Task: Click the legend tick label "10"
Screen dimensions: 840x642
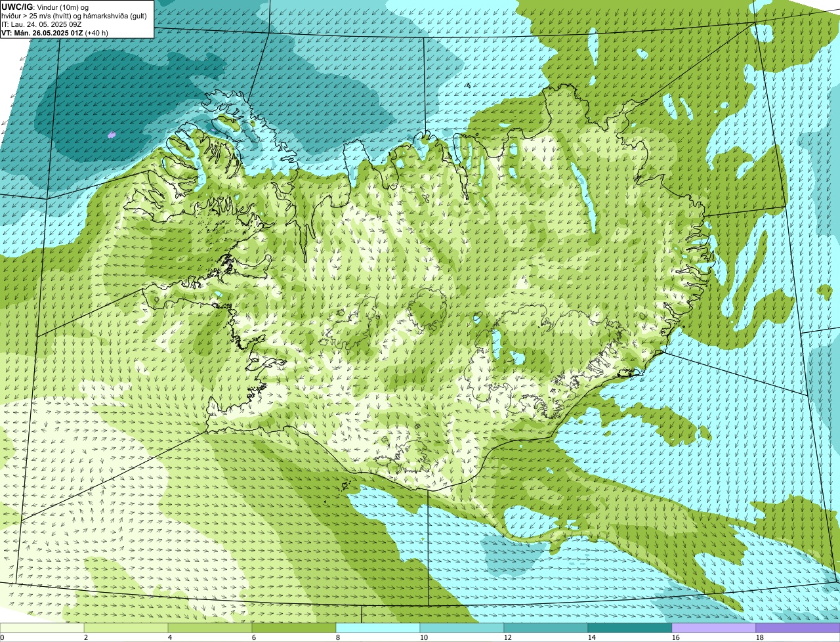Action: coord(424,637)
